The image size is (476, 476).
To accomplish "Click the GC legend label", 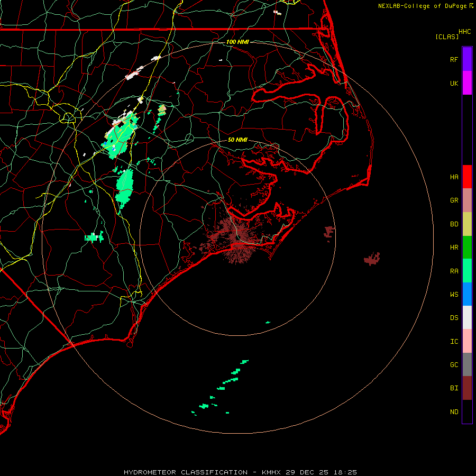I will [454, 364].
